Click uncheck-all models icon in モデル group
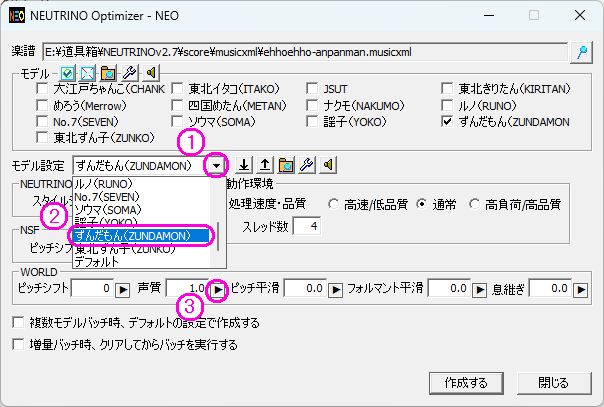Image resolution: width=604 pixels, height=407 pixels. click(x=88, y=73)
